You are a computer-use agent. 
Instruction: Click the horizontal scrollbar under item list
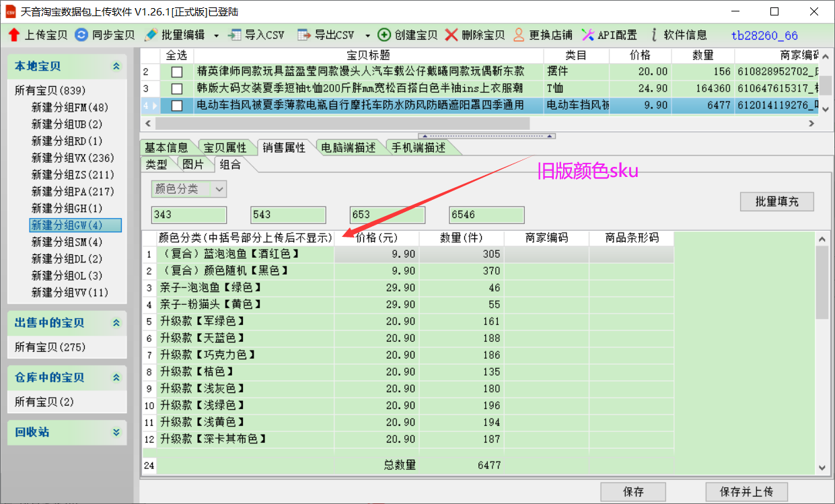coord(342,124)
